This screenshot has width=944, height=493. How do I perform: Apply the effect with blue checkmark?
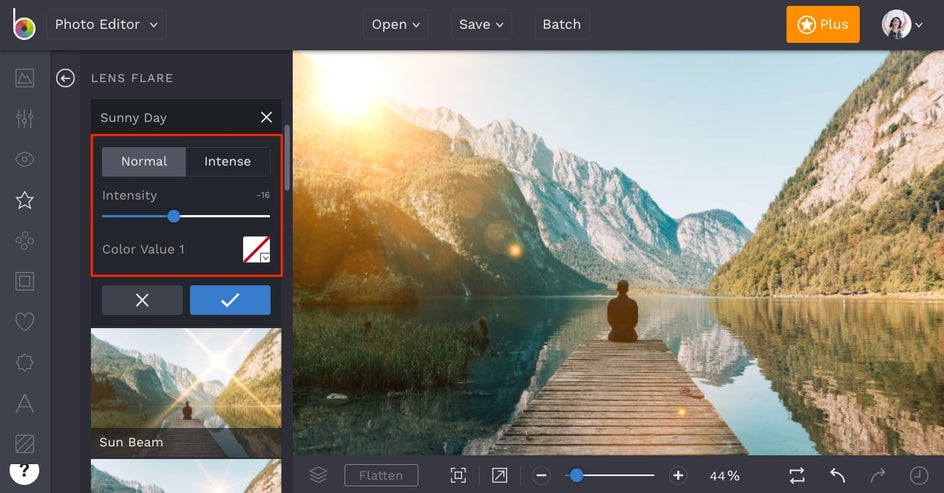click(230, 300)
